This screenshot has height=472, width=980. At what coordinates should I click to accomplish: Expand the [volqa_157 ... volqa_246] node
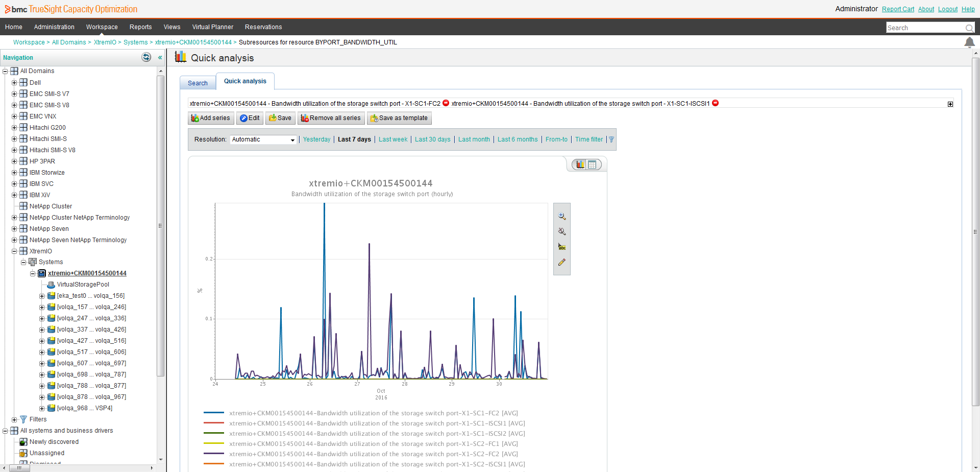42,308
